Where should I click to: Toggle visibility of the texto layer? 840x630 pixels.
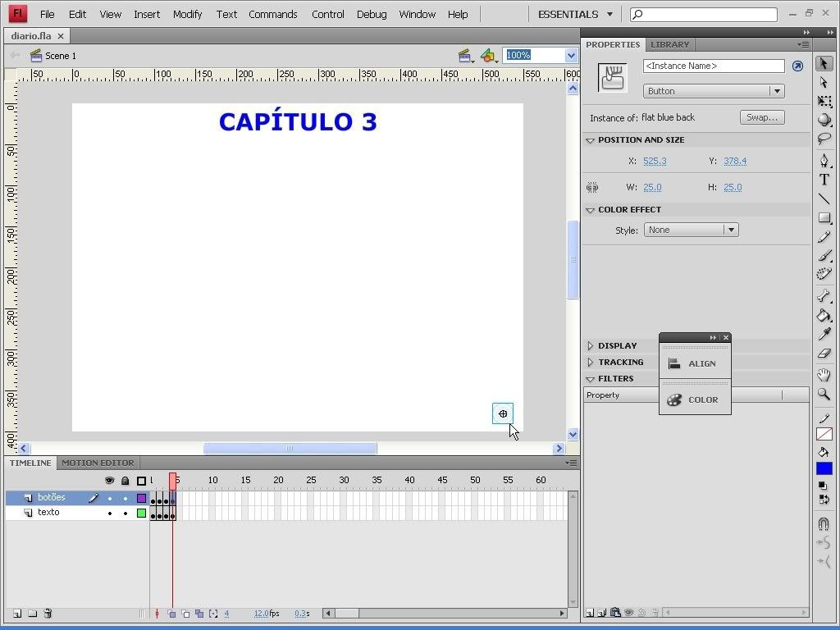(x=110, y=513)
